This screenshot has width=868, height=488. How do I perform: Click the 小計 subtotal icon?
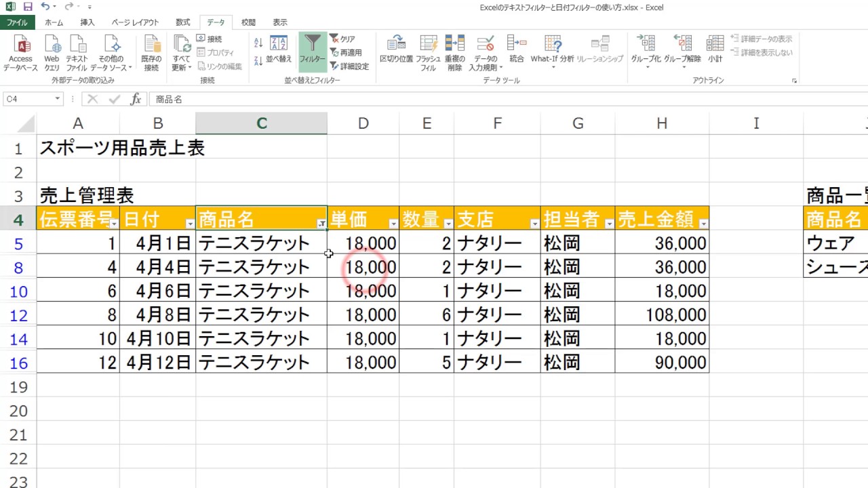point(715,49)
